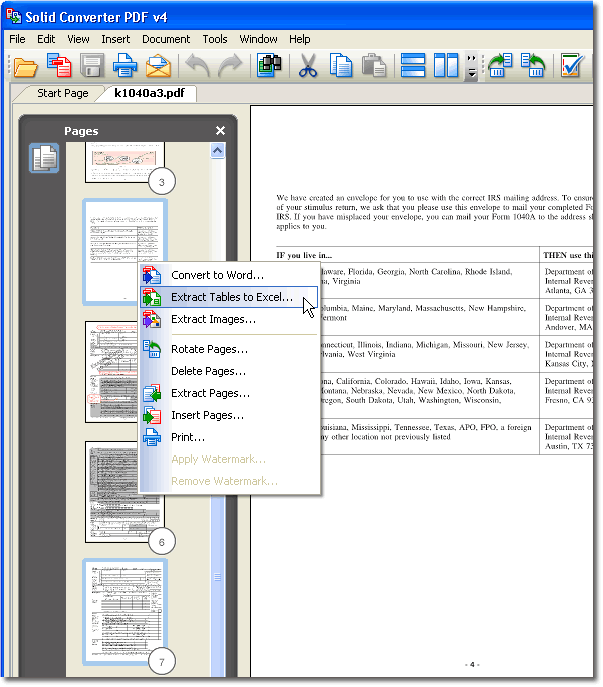Choose Extract Tables to Excel

231,297
